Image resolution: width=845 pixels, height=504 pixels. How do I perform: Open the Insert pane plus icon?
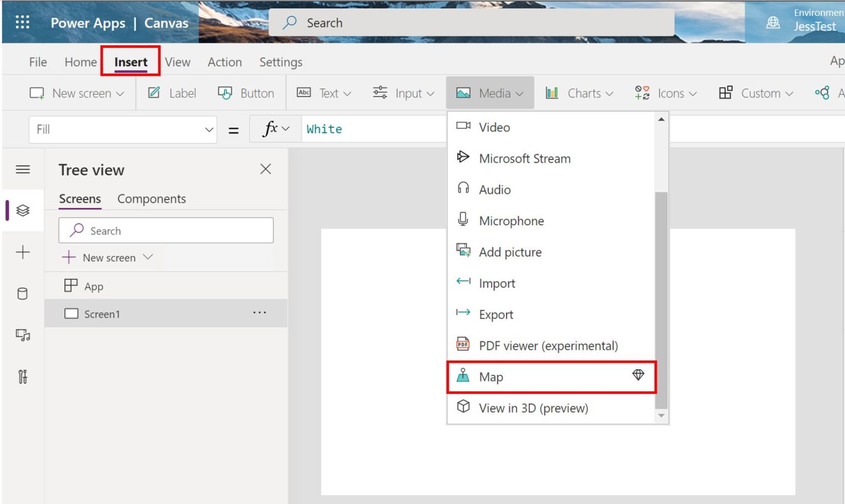point(23,252)
